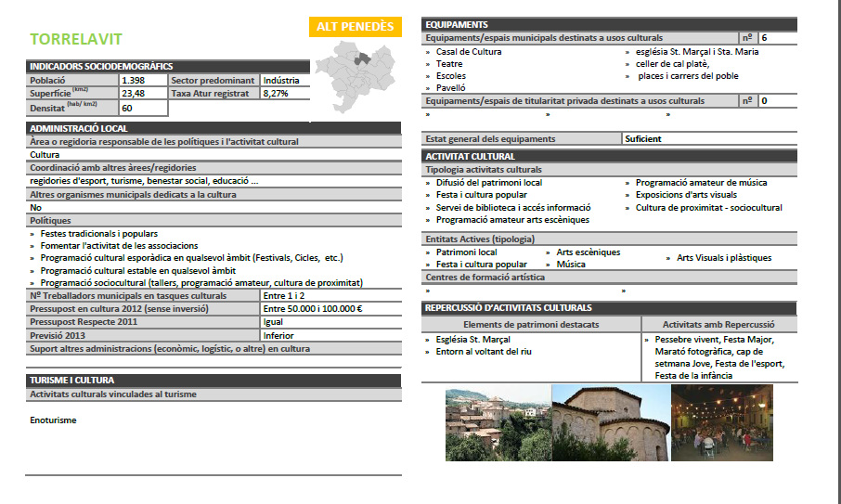
Task: Click Programació amateur arts escèniques
Action: pyautogui.click(x=512, y=220)
